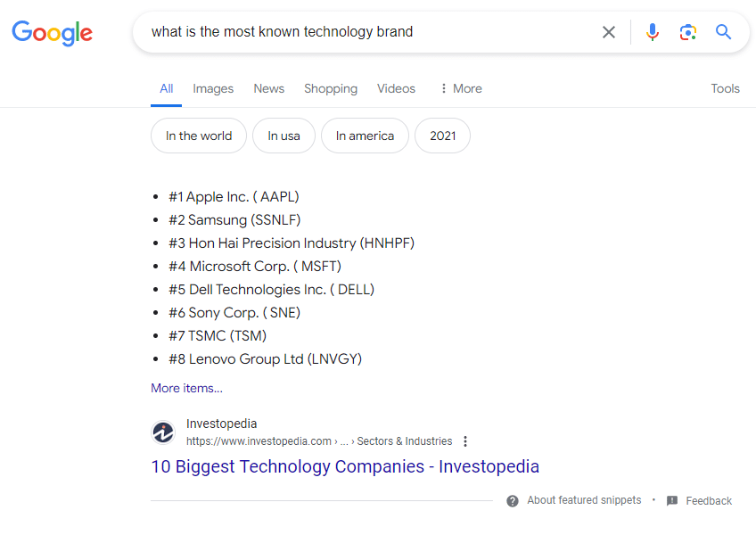Enable the 'In usa' search refinement

coord(283,136)
